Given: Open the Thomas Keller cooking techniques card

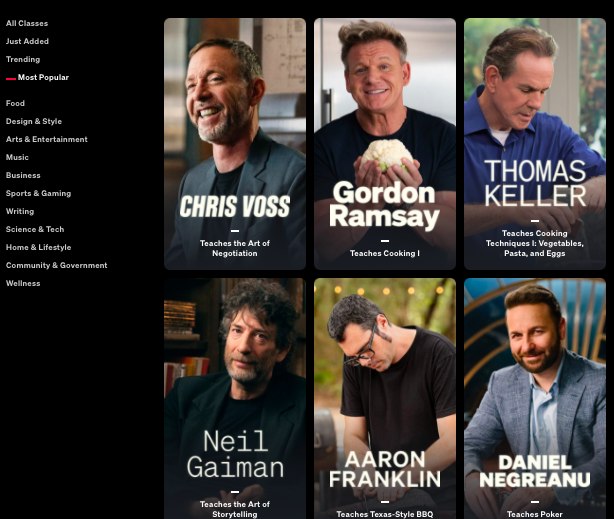Looking at the screenshot, I should pyautogui.click(x=535, y=144).
